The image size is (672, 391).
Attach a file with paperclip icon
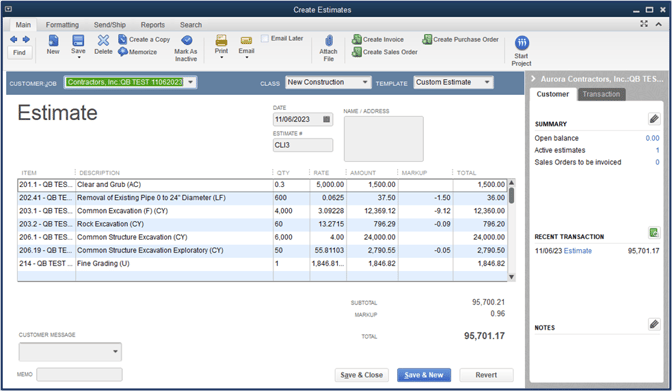329,41
